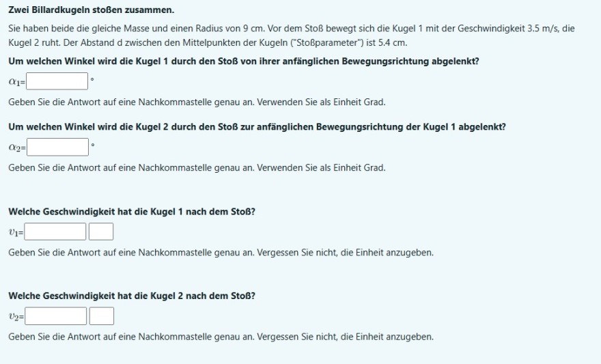Click the 'Einheit Grad' hint below α2

tap(197, 168)
